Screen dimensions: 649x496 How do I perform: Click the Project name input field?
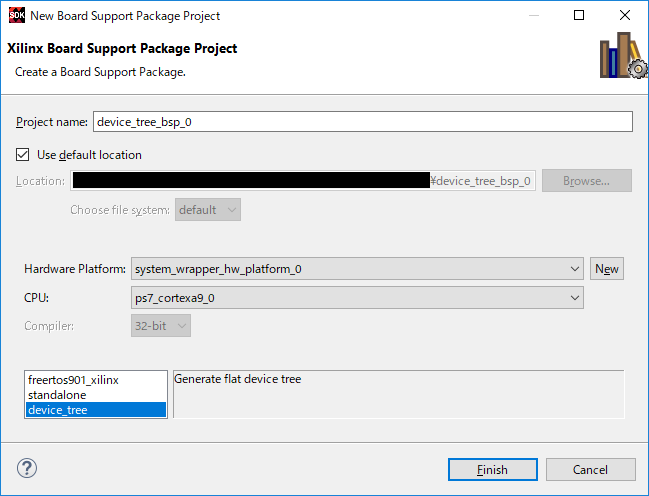point(363,122)
